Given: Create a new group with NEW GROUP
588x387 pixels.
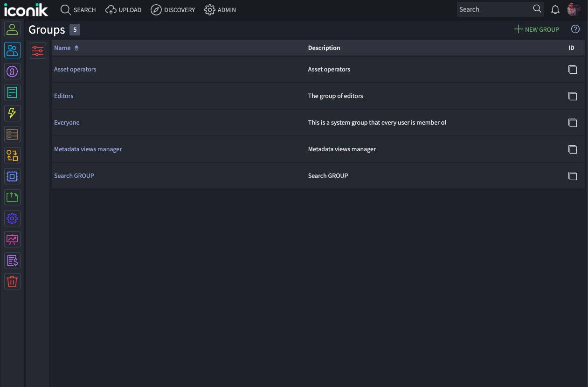Looking at the screenshot, I should pyautogui.click(x=536, y=29).
